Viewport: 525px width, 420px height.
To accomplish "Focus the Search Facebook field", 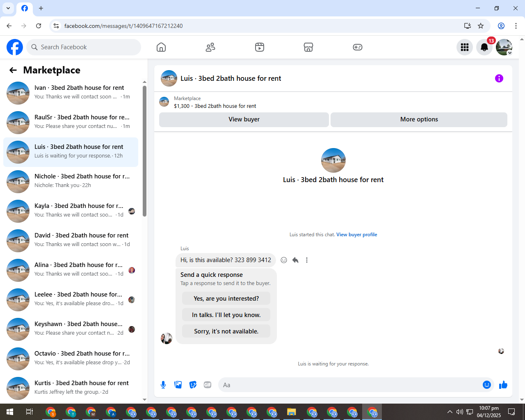I will (84, 47).
